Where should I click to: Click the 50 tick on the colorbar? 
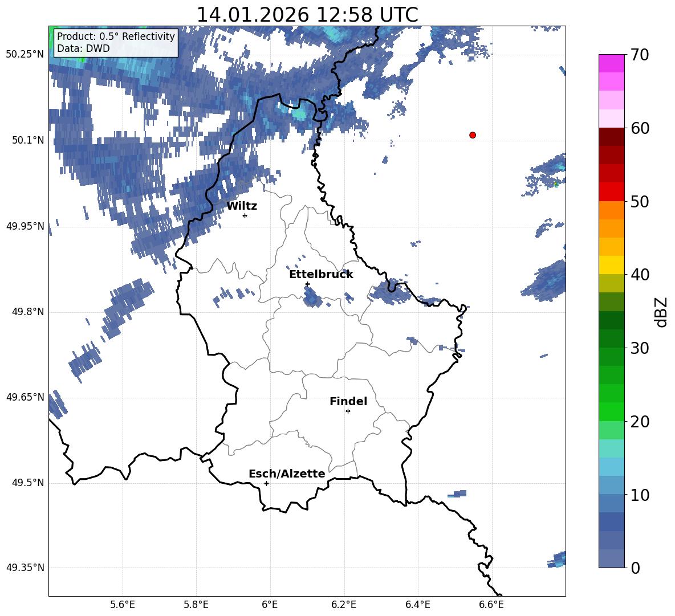click(x=640, y=202)
